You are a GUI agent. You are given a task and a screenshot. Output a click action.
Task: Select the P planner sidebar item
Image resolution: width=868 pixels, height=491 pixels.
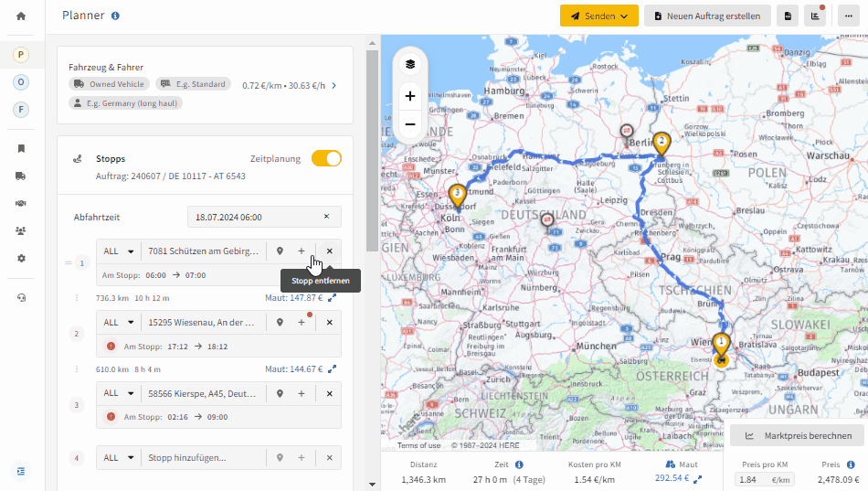pos(21,55)
